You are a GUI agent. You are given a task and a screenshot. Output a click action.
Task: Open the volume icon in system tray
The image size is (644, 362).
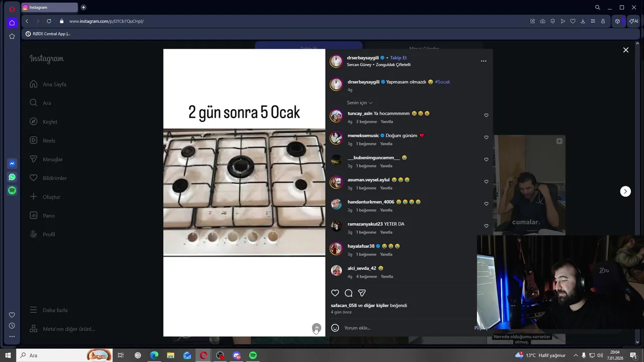(x=600, y=355)
